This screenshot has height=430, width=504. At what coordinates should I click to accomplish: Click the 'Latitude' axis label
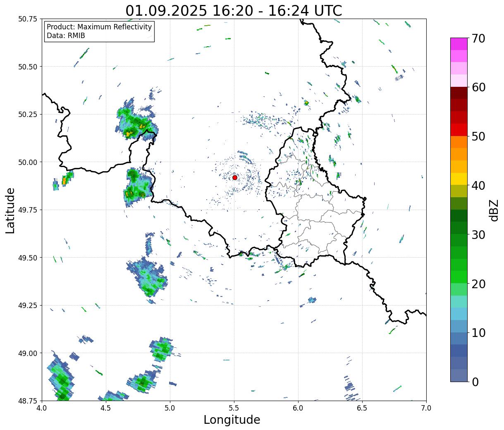pyautogui.click(x=11, y=210)
